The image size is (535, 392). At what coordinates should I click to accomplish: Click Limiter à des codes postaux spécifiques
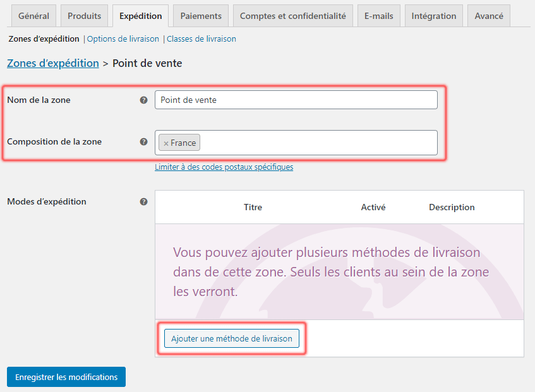tap(224, 167)
